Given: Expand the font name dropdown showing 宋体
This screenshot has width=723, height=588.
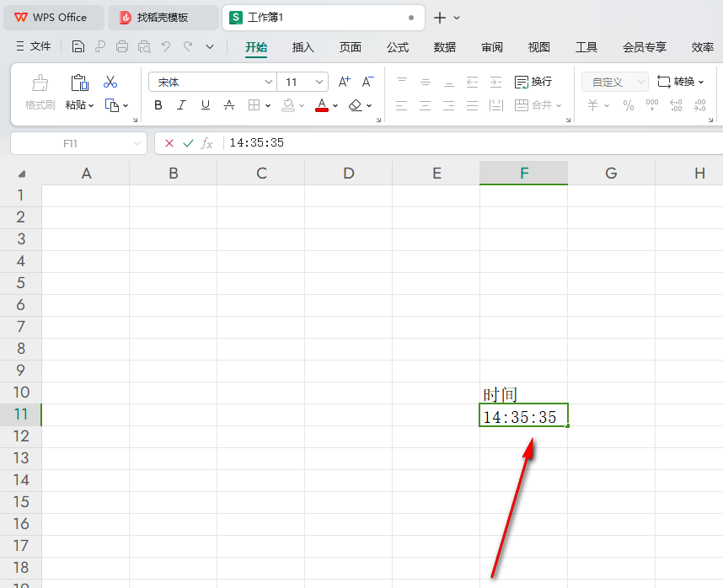Looking at the screenshot, I should 269,82.
